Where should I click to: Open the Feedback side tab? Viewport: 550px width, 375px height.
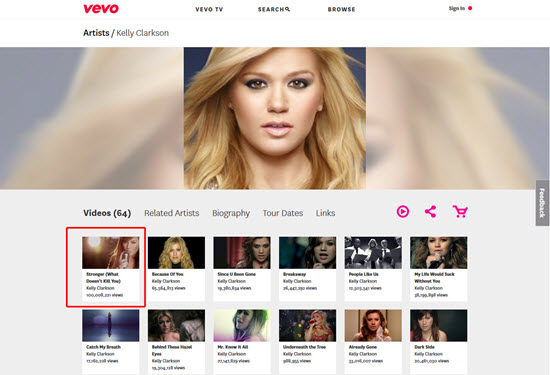[542, 203]
